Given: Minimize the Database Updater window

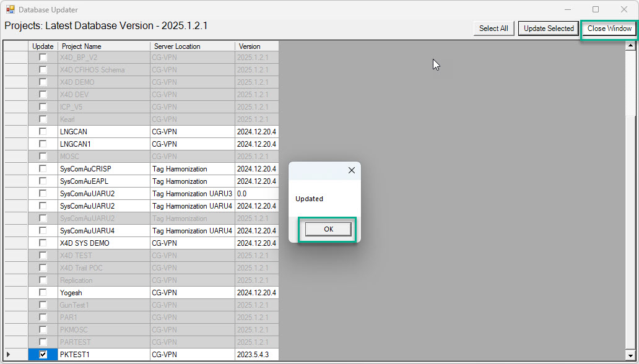Looking at the screenshot, I should click(x=567, y=10).
